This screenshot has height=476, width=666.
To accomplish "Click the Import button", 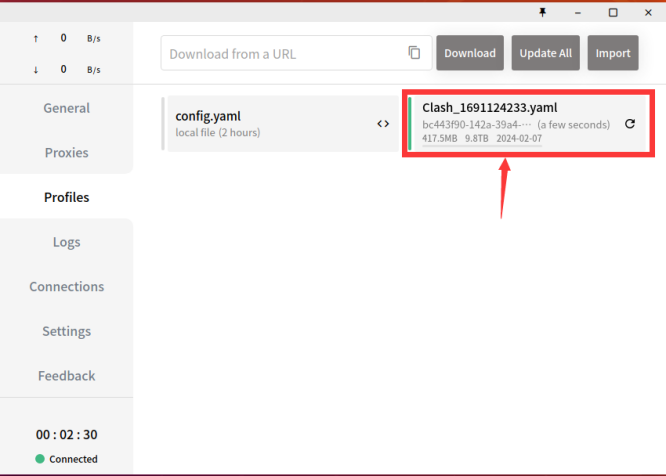I will [612, 53].
